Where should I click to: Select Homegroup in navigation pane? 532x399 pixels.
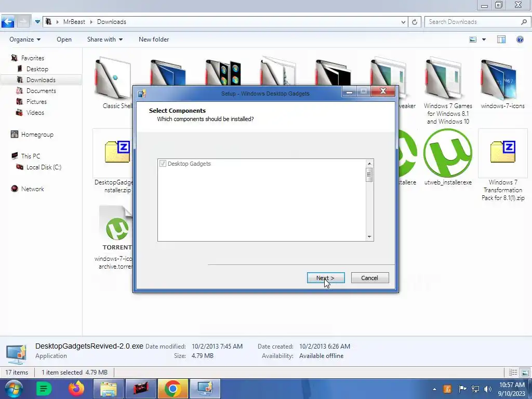tap(37, 135)
